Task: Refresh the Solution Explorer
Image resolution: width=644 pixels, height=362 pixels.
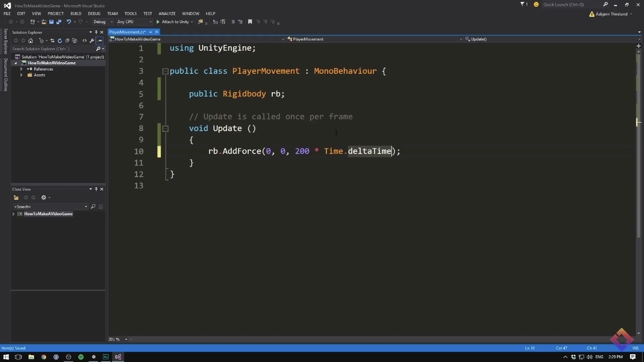Action: click(x=60, y=41)
